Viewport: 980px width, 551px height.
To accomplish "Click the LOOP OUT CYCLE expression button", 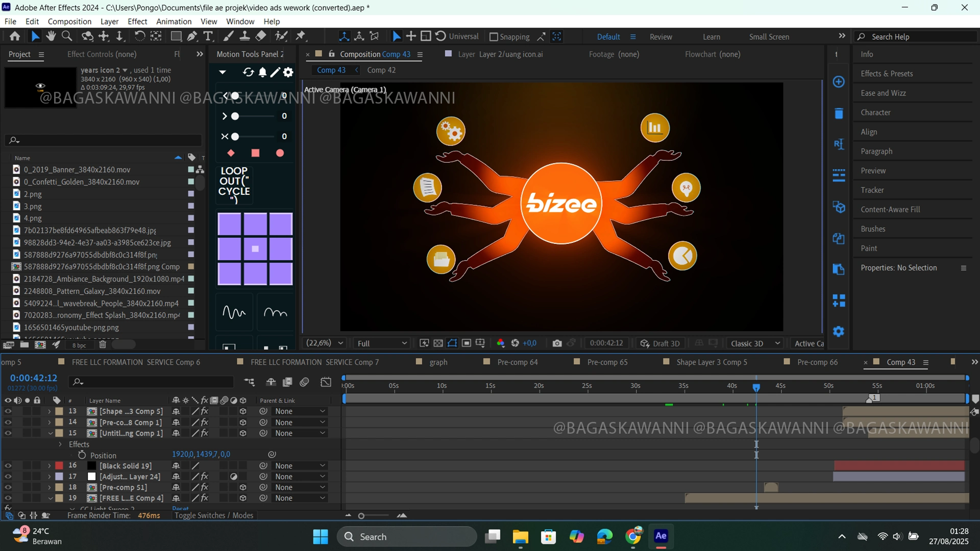I will tap(234, 185).
